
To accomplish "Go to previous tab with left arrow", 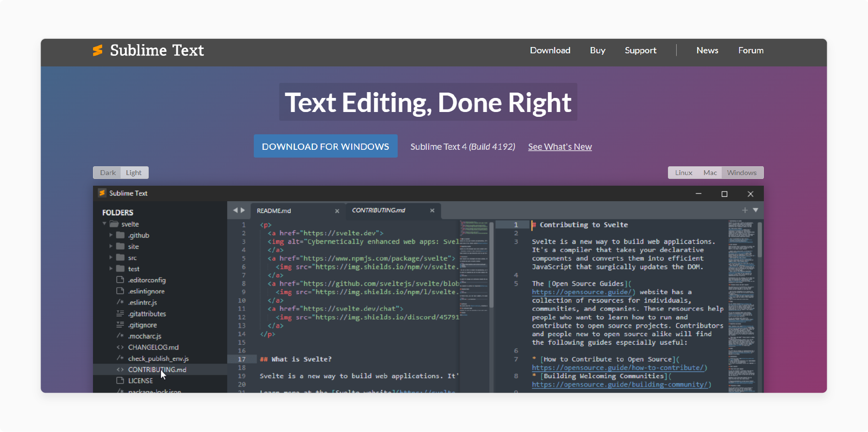I will point(235,210).
